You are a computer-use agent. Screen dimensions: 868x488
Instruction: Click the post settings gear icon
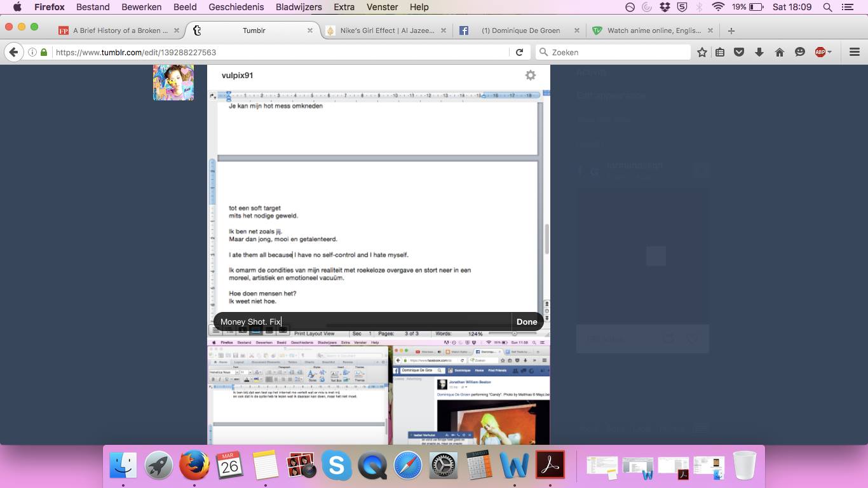click(x=530, y=75)
